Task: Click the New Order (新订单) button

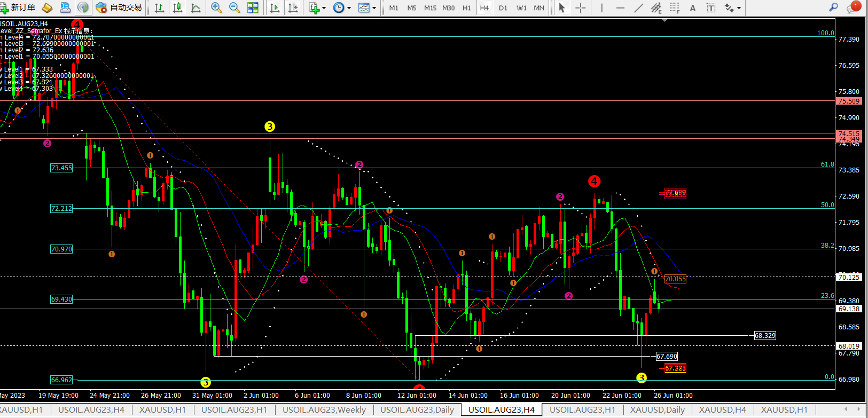Action: 19,7
